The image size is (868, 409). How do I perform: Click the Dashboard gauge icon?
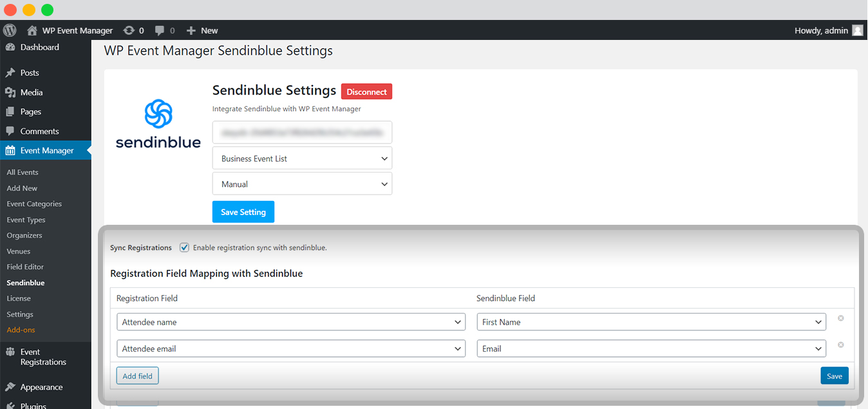[10, 47]
